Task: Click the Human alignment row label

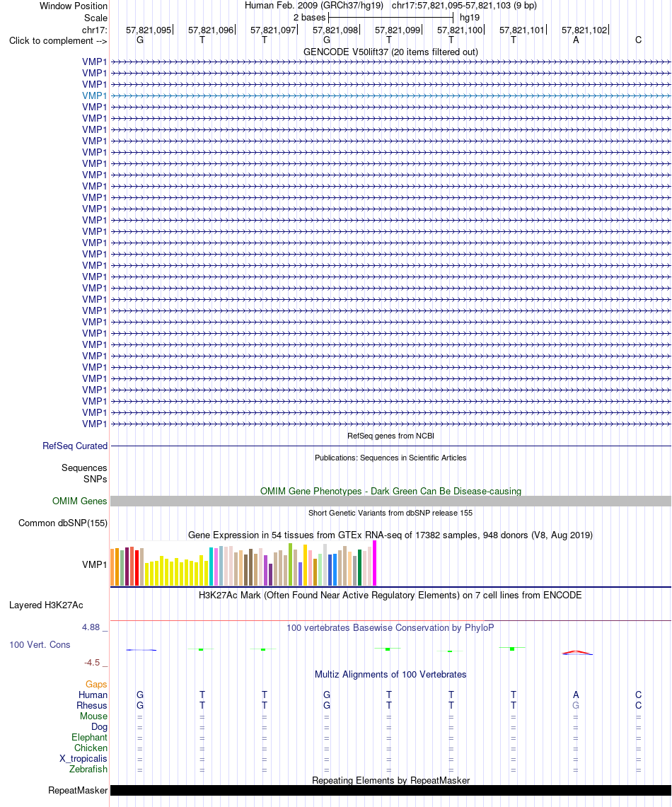Action: tap(93, 695)
